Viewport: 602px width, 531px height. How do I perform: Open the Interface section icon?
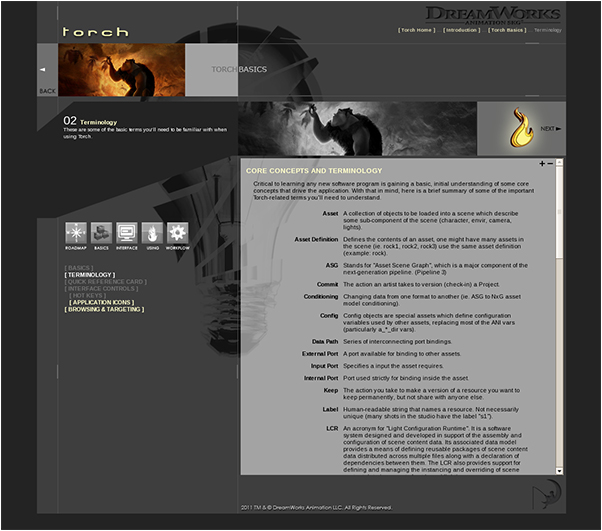tap(127, 233)
